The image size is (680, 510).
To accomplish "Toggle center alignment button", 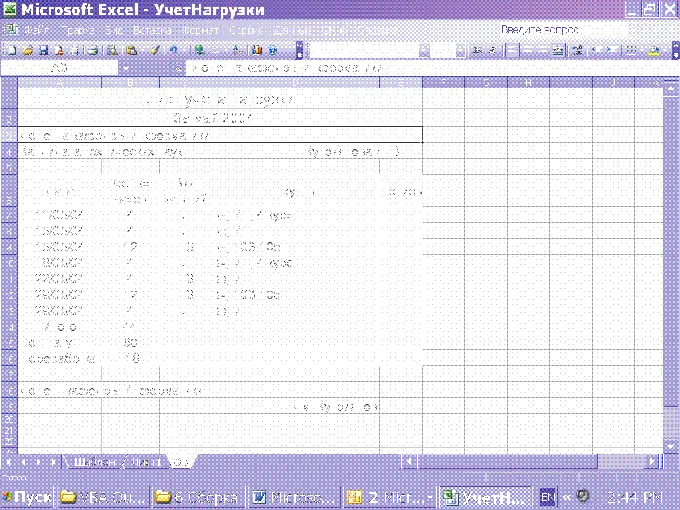I will tap(528, 51).
